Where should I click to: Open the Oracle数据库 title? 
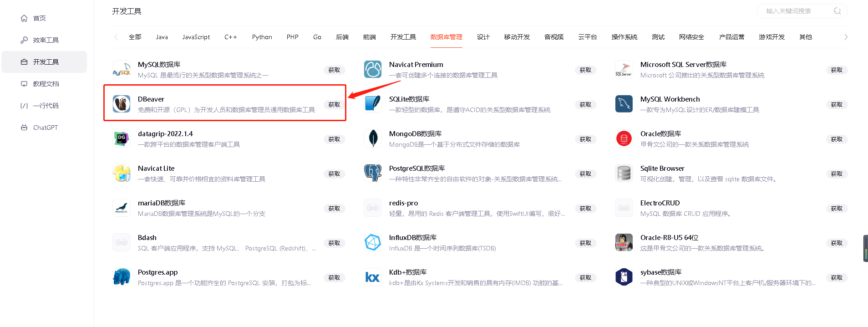tap(661, 134)
